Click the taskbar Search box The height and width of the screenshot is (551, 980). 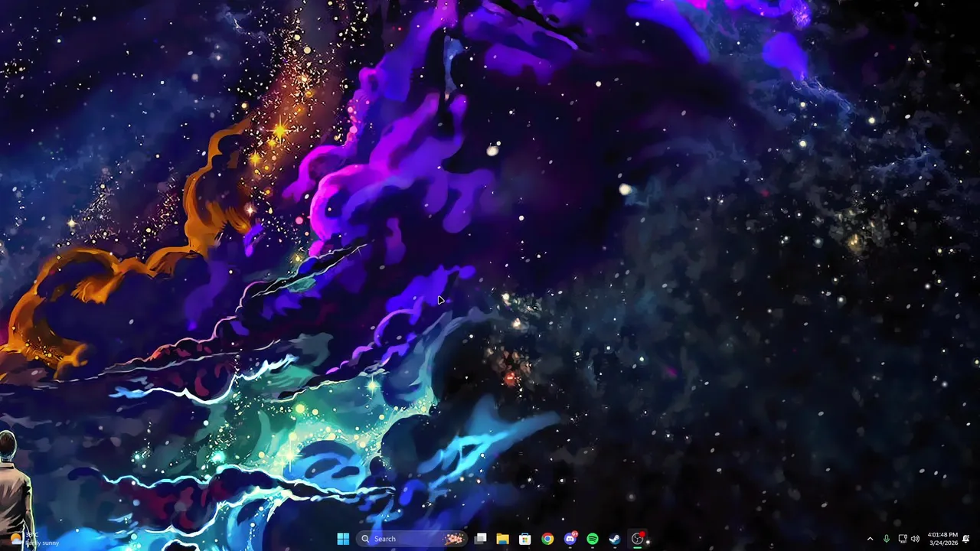(412, 539)
